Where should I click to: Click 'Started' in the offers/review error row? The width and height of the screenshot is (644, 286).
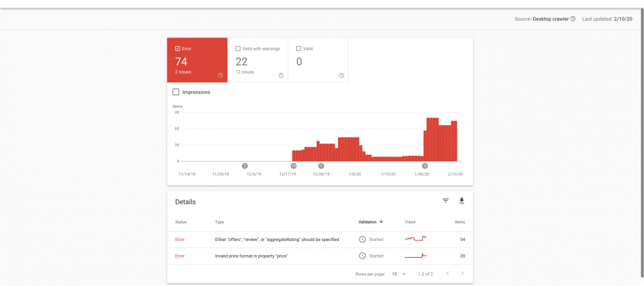[x=376, y=239]
